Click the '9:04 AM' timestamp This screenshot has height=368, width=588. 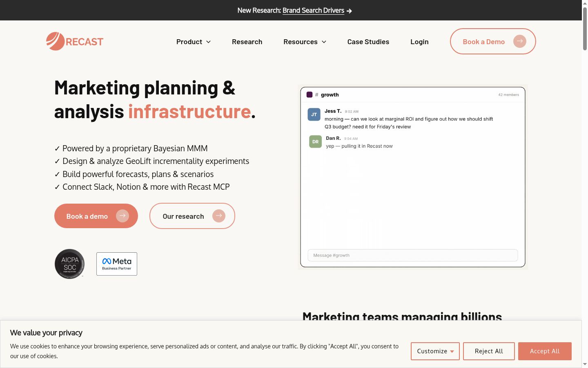click(351, 139)
